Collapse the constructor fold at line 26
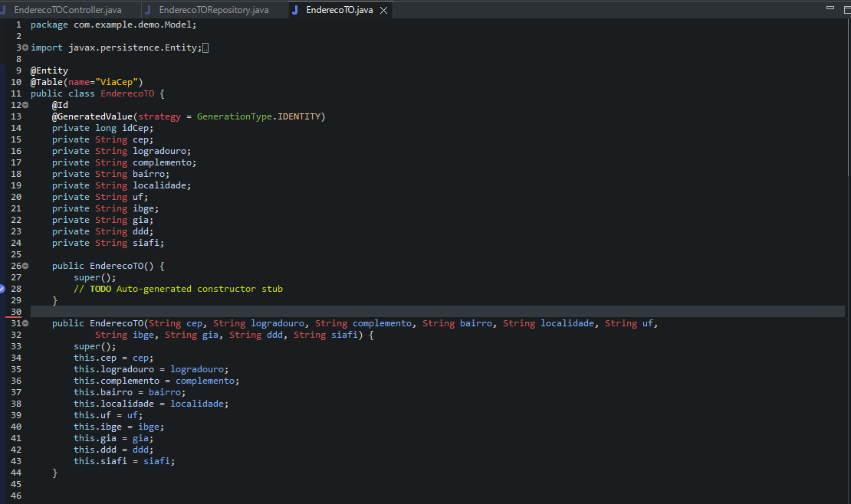The image size is (851, 504). click(x=25, y=265)
